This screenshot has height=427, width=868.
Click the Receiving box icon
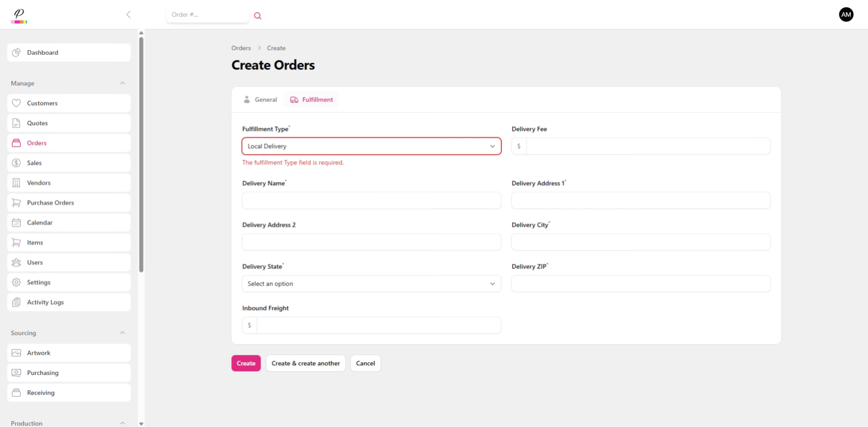point(16,392)
